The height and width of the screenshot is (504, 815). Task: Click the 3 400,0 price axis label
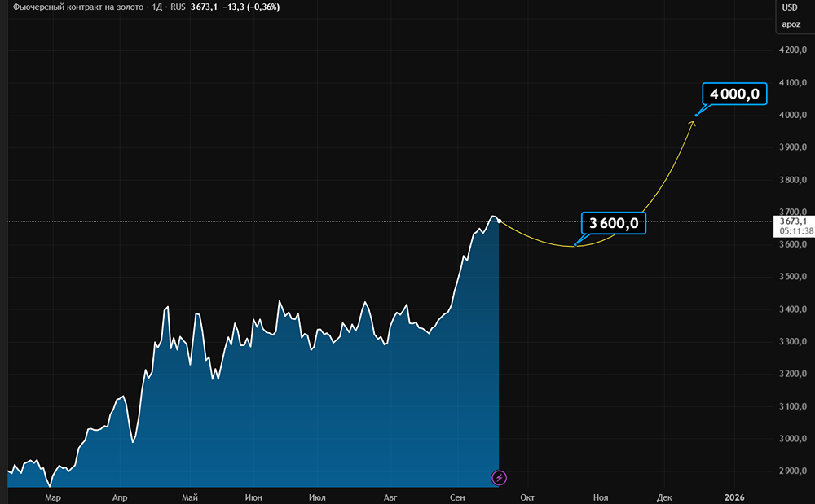point(793,309)
